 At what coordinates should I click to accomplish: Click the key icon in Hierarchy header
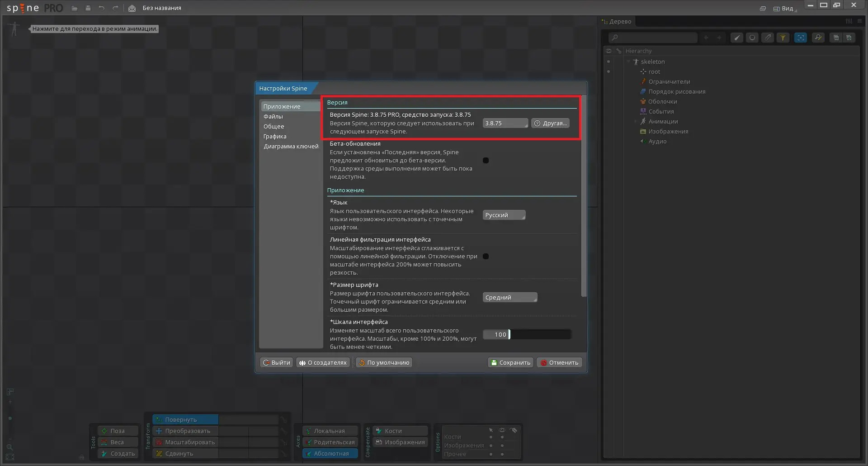click(x=619, y=51)
